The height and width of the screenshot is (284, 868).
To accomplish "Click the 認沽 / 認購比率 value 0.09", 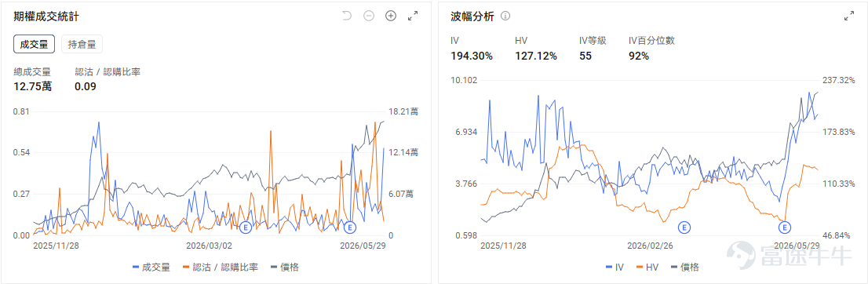I will [x=86, y=86].
